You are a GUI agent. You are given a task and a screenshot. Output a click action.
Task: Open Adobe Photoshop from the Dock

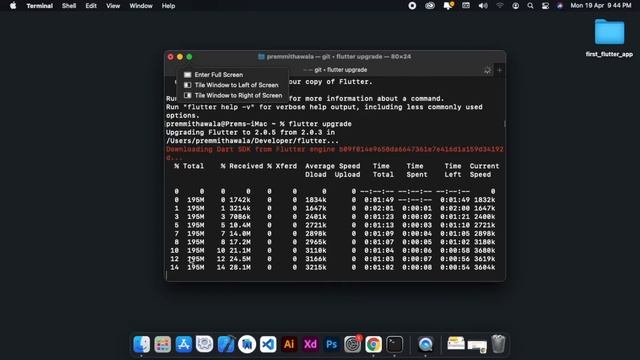331,344
